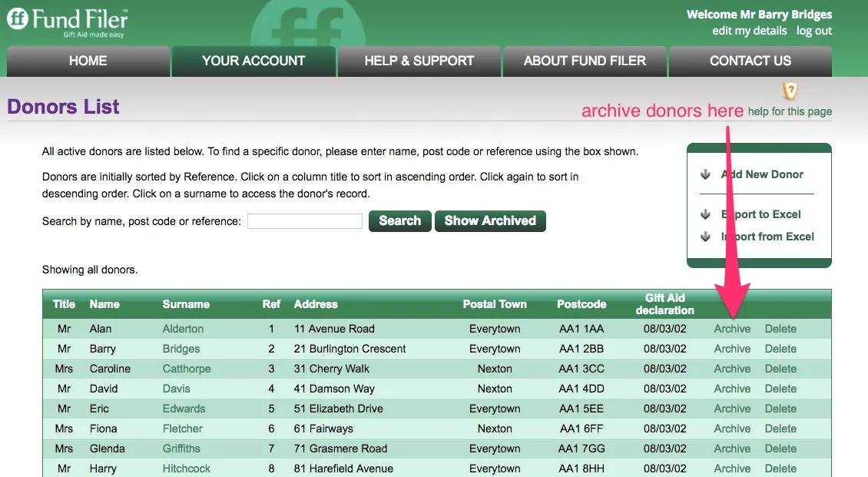Click the arrow icon beside Import from Excel
This screenshot has height=477, width=868.
tap(705, 237)
